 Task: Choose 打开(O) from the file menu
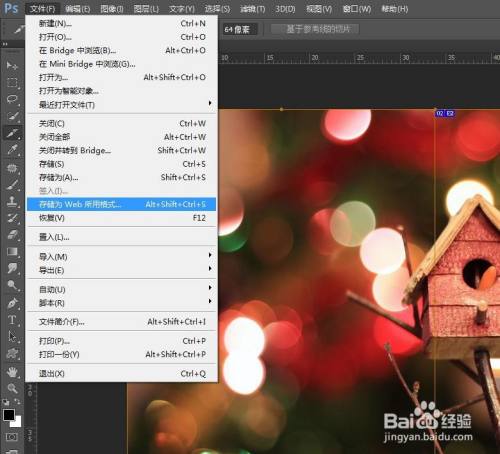pos(122,37)
